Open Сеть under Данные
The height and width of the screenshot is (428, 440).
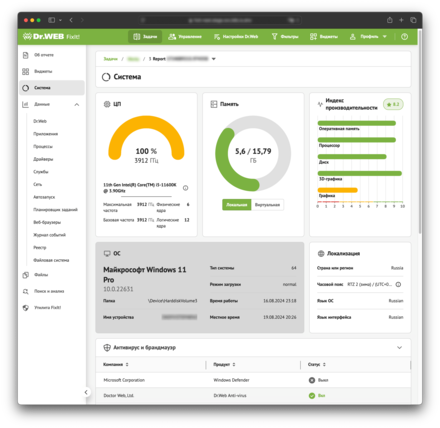coord(37,184)
